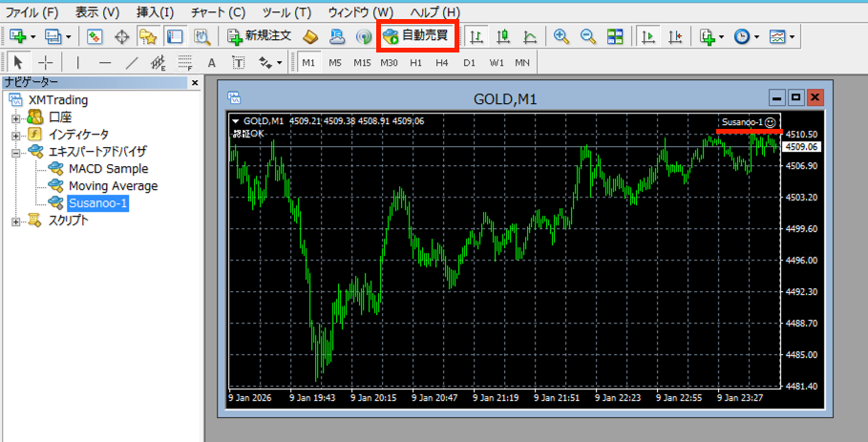868x442 pixels.
Task: Select the Fibonacci retracement tool
Action: pyautogui.click(x=185, y=63)
